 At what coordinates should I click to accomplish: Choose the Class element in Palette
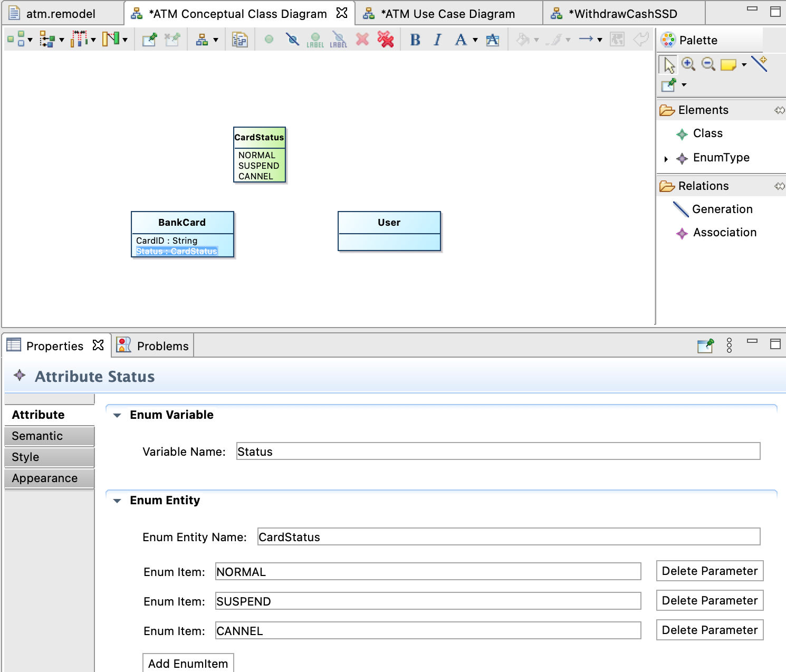tap(707, 133)
